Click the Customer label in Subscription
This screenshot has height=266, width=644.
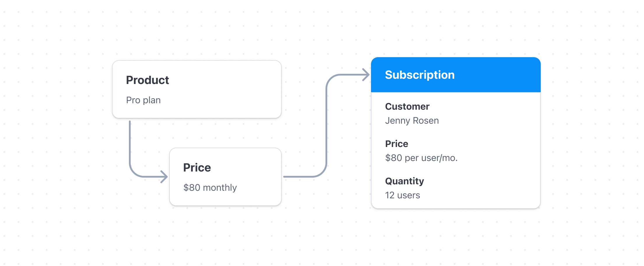pyautogui.click(x=407, y=106)
